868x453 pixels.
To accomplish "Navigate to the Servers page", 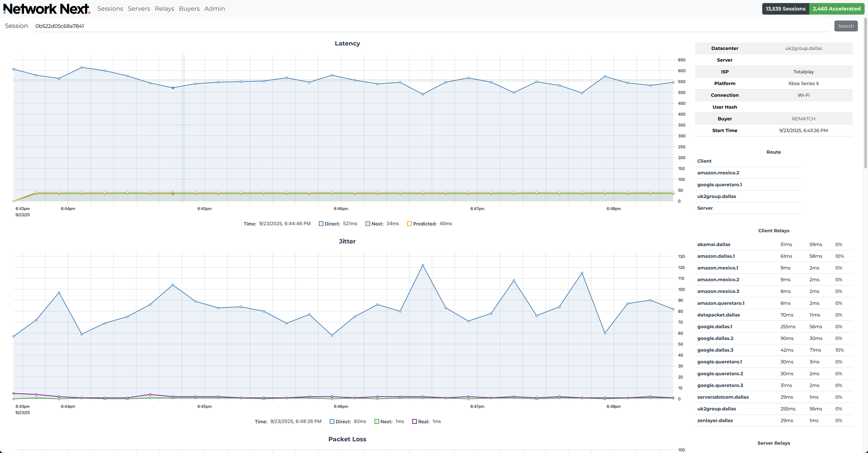I will click(x=139, y=8).
